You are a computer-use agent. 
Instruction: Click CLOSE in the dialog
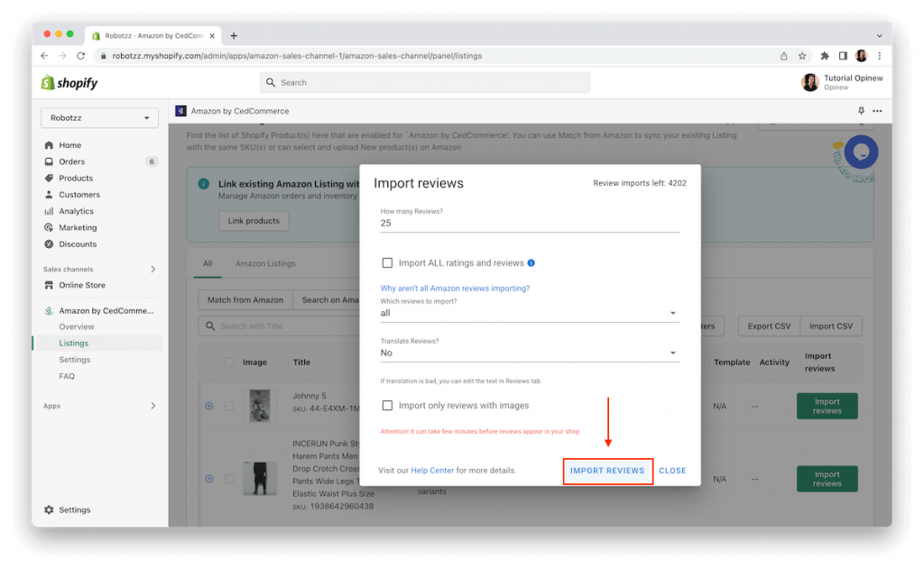[x=672, y=471]
